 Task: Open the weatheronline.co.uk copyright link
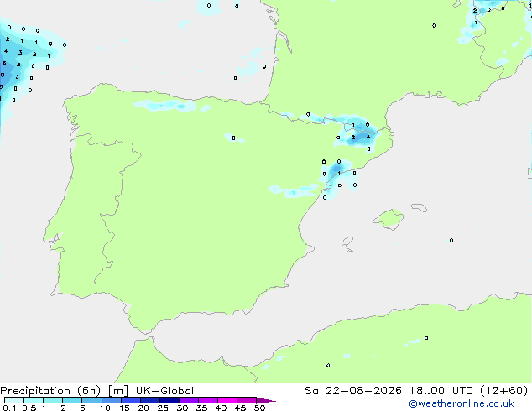[462, 403]
